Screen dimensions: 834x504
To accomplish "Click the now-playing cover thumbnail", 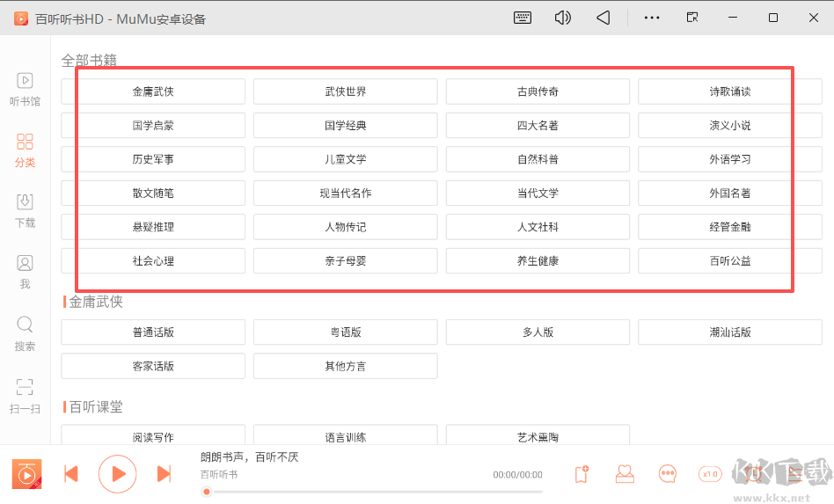I will 26,474.
